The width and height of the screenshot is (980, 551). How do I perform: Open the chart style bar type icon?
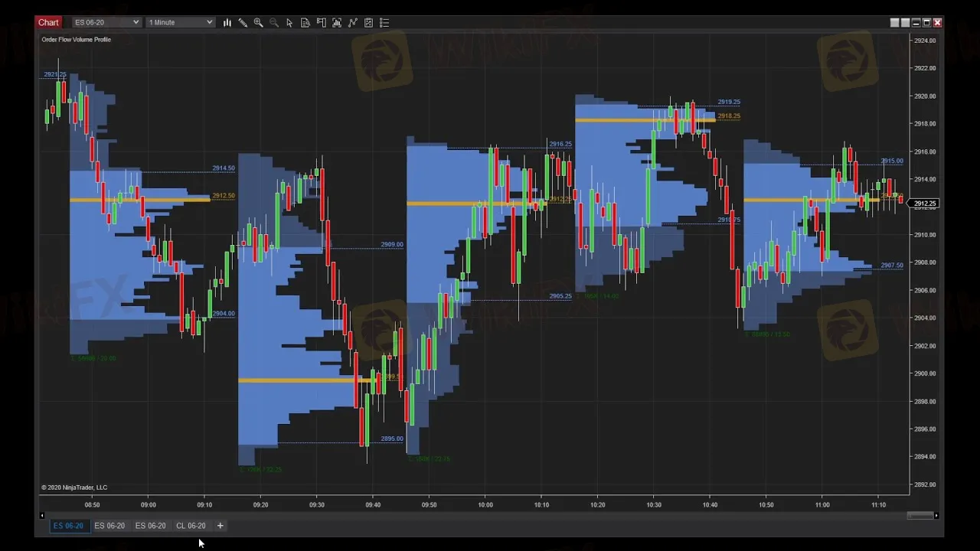click(227, 23)
